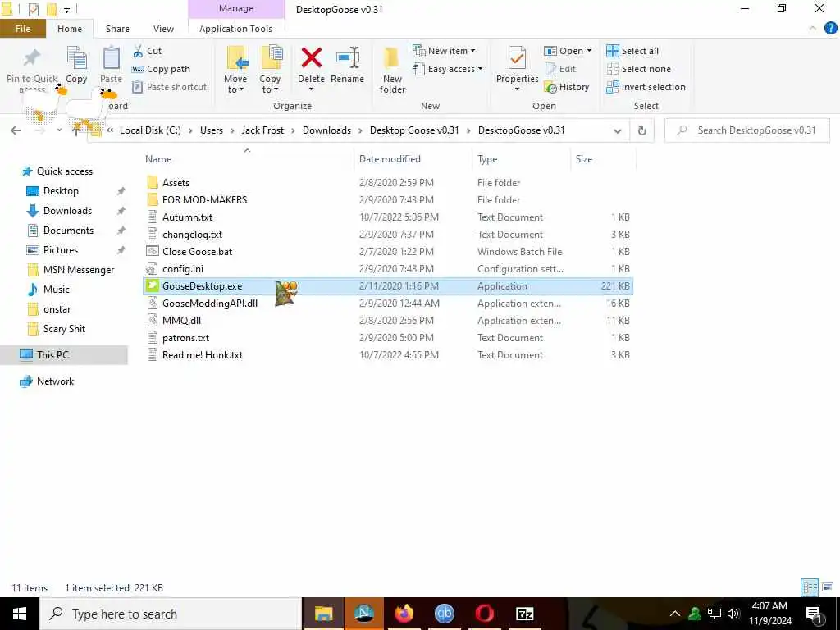Sort by the Size column header
Screen dimensions: 840x630
click(584, 159)
